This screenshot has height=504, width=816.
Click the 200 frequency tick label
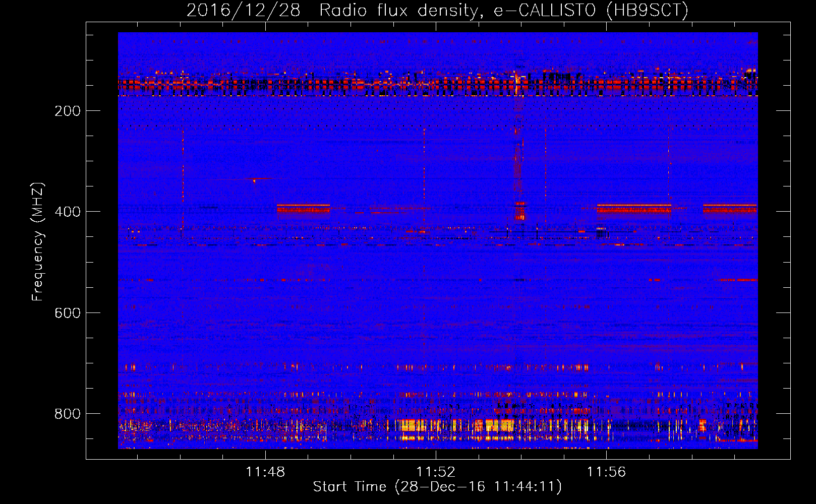tap(68, 111)
